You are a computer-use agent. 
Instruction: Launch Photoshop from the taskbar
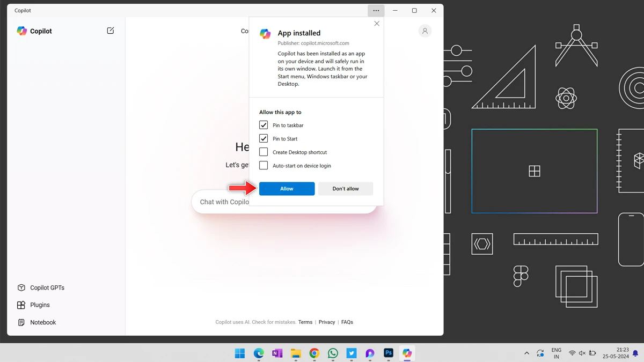(389, 353)
